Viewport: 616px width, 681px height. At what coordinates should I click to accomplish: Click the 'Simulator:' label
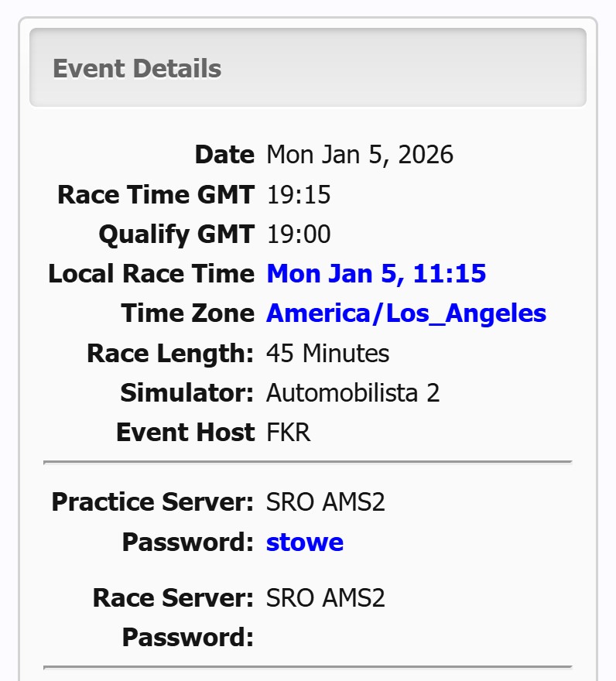coord(187,393)
